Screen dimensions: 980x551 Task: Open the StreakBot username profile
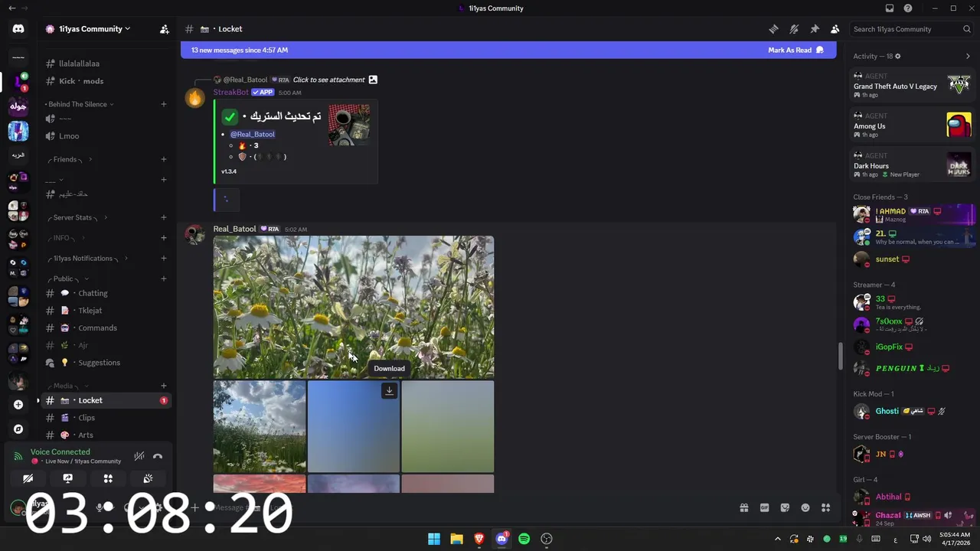pyautogui.click(x=230, y=92)
